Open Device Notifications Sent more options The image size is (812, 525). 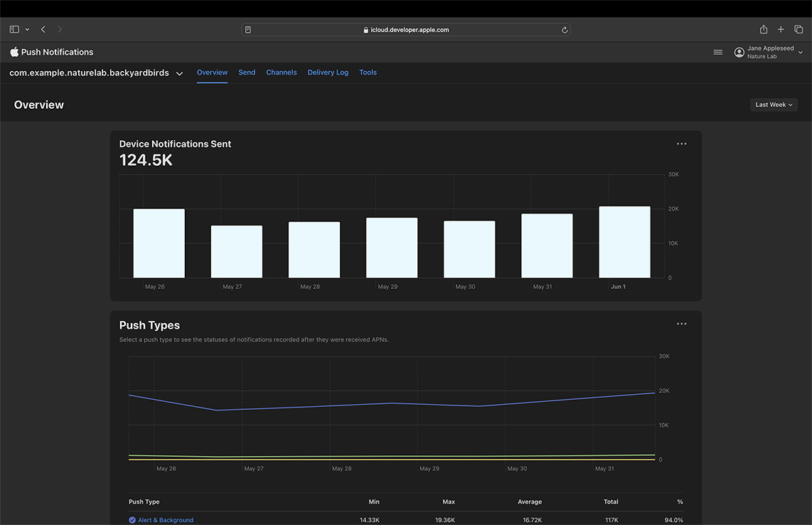(x=681, y=144)
